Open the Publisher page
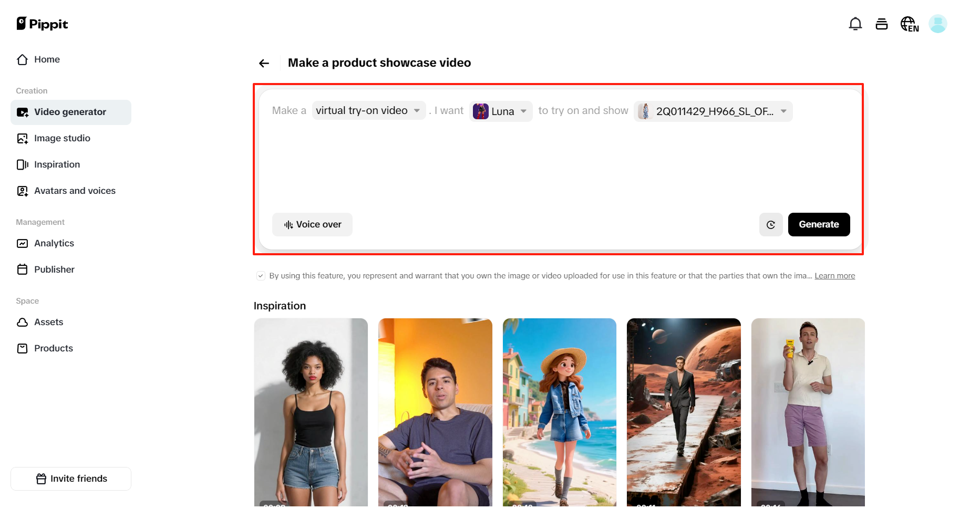Image resolution: width=980 pixels, height=509 pixels. pyautogui.click(x=54, y=269)
